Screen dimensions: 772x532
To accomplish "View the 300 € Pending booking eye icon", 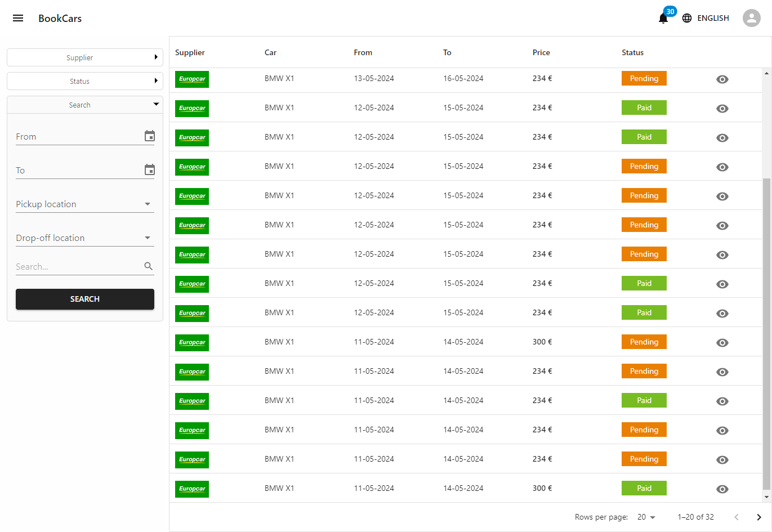I will point(722,343).
